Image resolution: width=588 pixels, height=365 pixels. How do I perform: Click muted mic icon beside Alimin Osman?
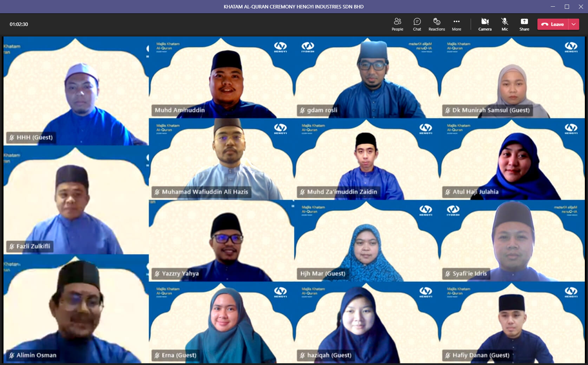(x=12, y=355)
